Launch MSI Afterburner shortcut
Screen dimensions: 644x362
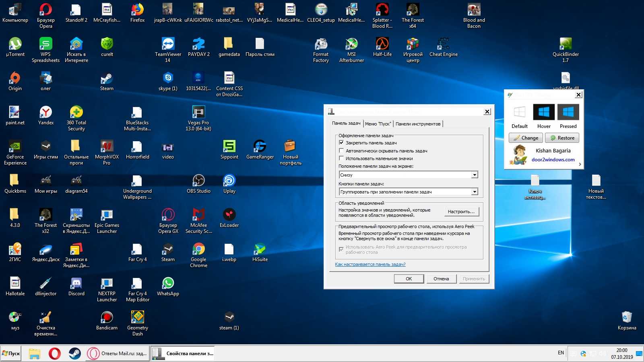tap(351, 50)
